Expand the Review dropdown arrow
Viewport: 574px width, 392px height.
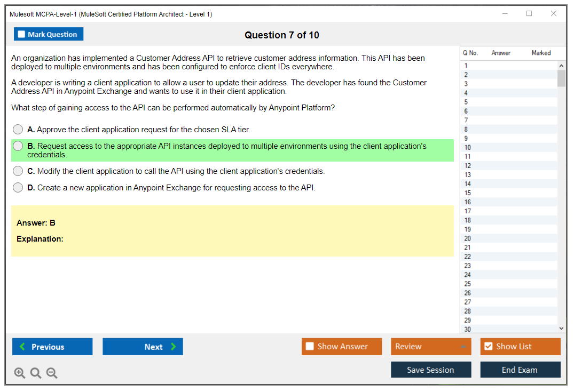click(463, 347)
